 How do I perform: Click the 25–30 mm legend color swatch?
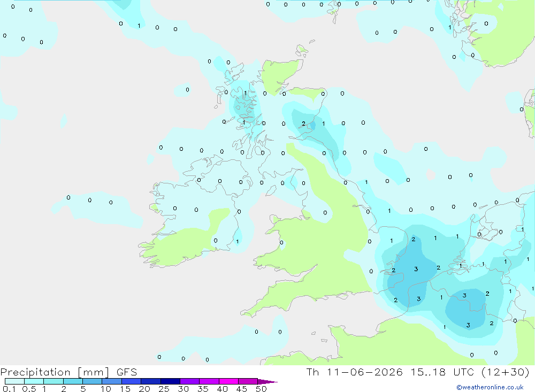pyautogui.click(x=170, y=381)
